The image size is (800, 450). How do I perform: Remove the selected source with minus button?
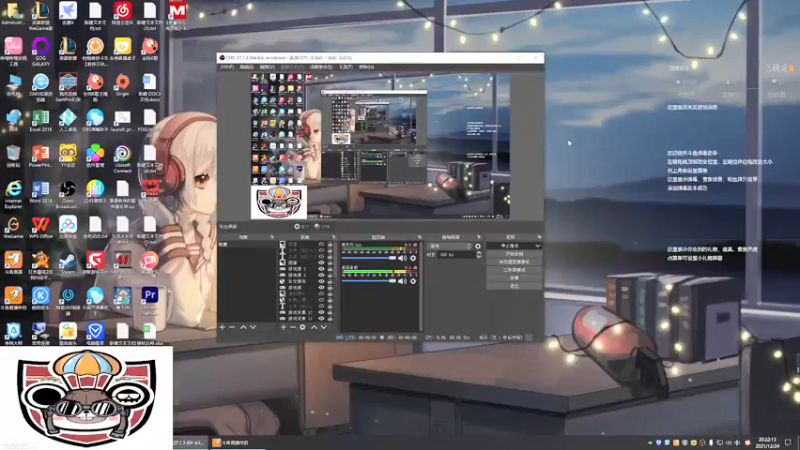[293, 327]
